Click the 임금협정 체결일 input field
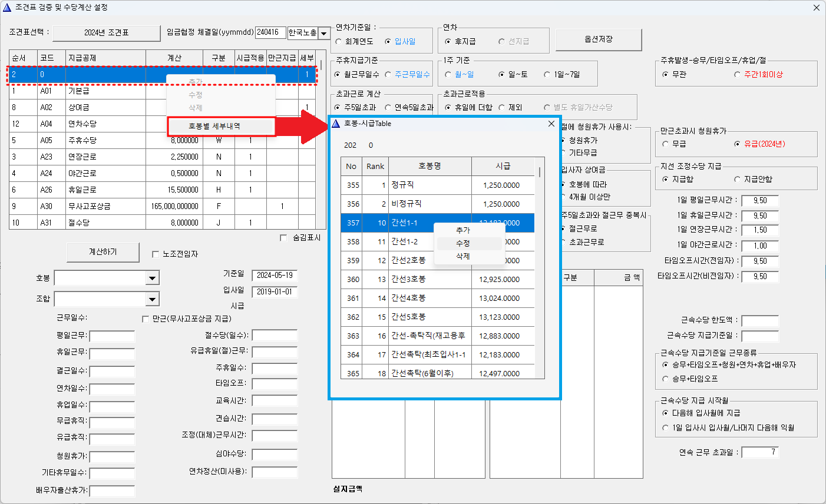 [x=270, y=33]
